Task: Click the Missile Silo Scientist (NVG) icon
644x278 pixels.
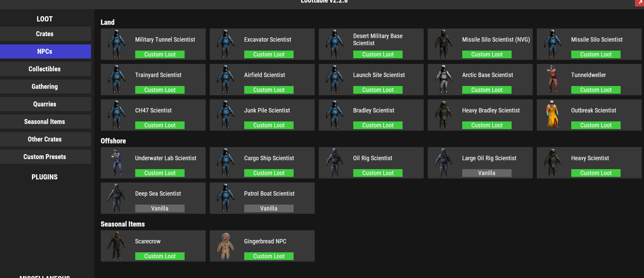Action: tap(443, 44)
